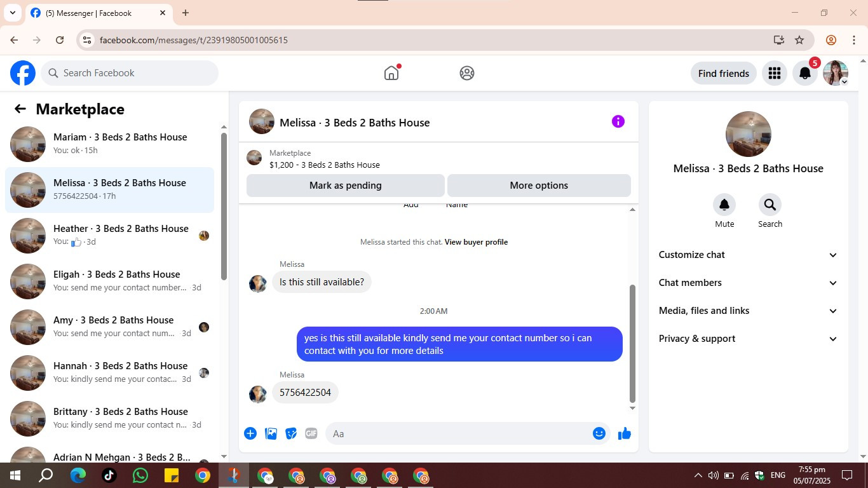868x488 pixels.
Task: Click the chat messages scrollbar
Action: point(632,343)
